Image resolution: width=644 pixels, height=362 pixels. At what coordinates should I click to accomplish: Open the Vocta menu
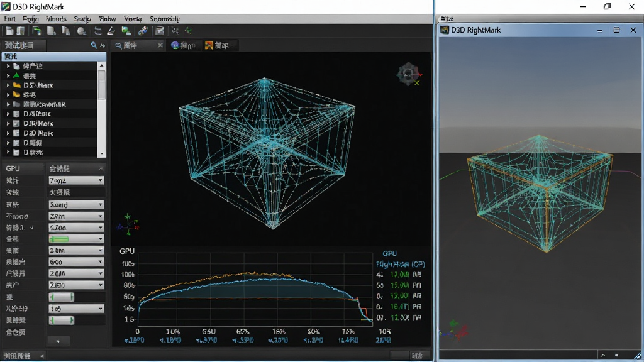click(x=133, y=19)
